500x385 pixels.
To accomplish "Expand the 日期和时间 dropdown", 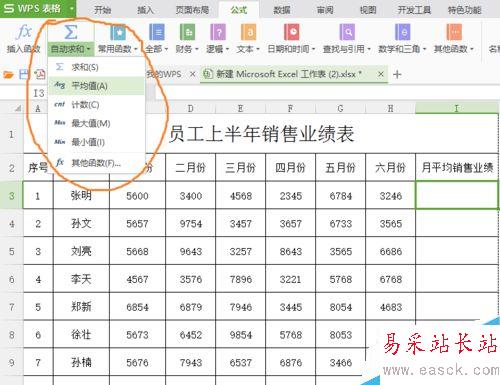I will point(313,49).
